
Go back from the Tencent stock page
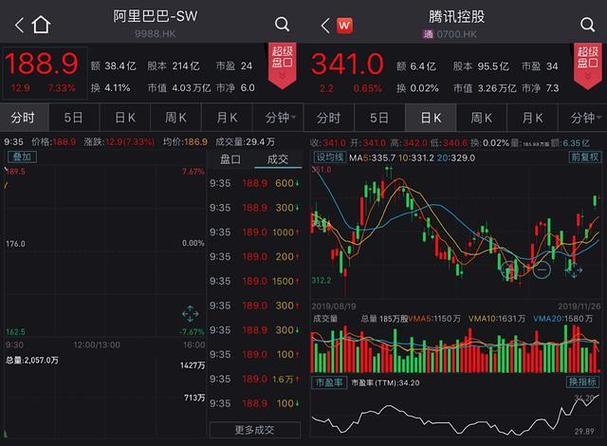coord(326,26)
